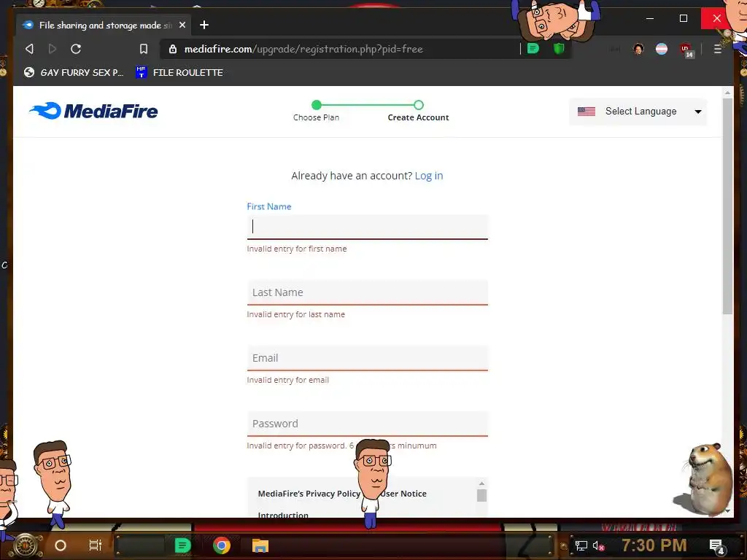Reload the MediaFire registration page

(x=76, y=49)
